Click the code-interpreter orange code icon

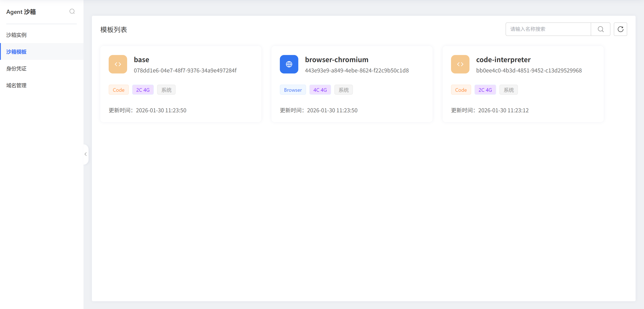(460, 64)
